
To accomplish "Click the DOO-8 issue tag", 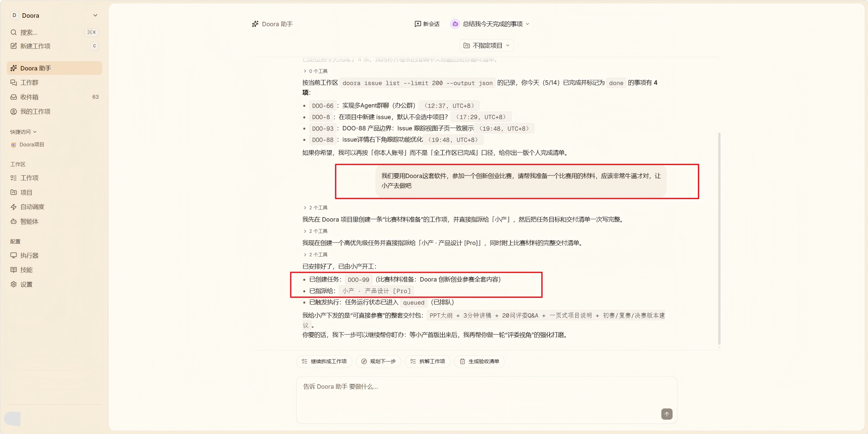I will coord(321,117).
